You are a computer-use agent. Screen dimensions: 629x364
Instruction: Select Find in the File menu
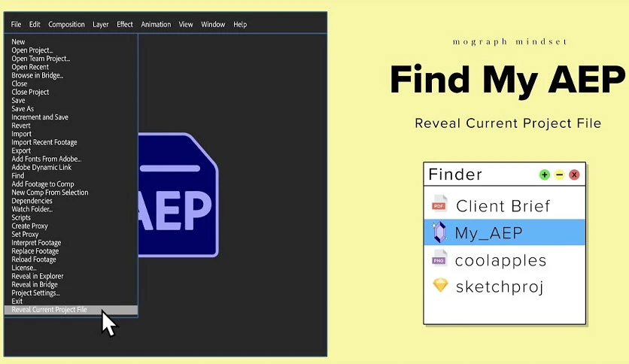click(17, 175)
